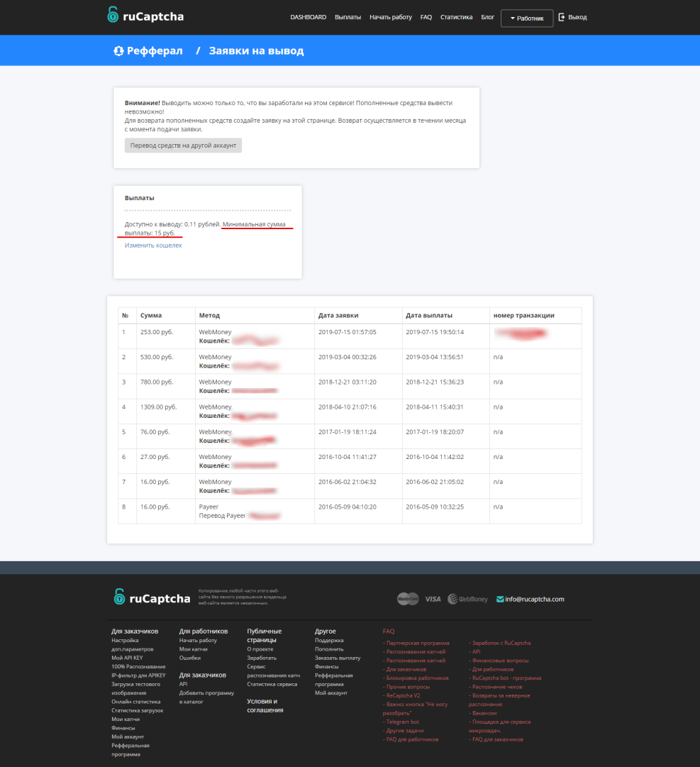Click the Изменить кошелек link
The height and width of the screenshot is (767, 700).
click(x=153, y=245)
